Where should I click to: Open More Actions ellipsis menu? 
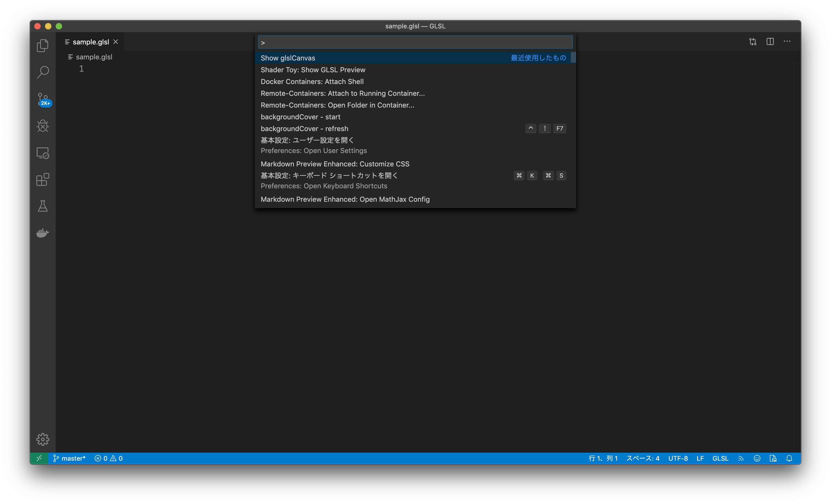click(787, 41)
